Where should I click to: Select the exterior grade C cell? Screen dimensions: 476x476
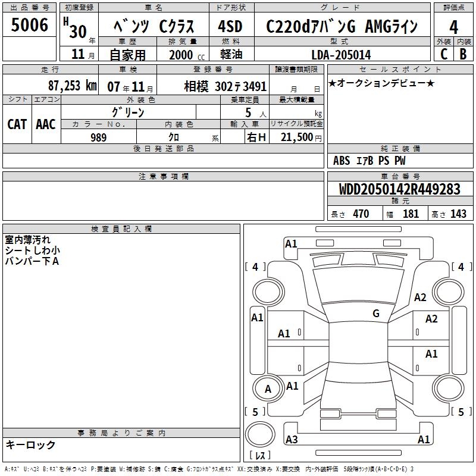click(x=443, y=54)
